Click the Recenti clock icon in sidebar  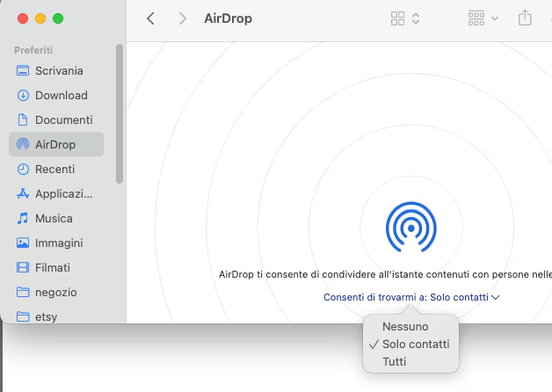[23, 170]
